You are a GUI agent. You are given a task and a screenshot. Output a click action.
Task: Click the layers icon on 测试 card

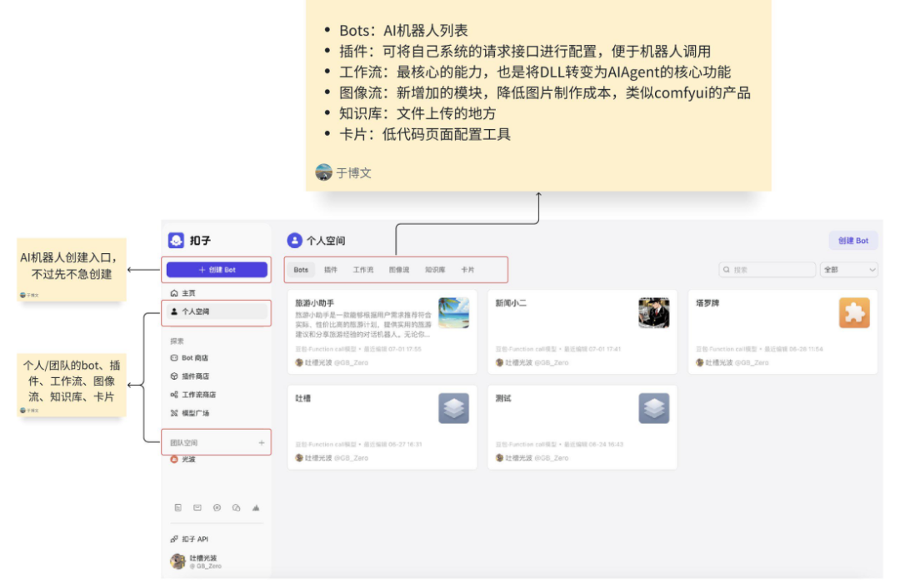click(x=654, y=408)
